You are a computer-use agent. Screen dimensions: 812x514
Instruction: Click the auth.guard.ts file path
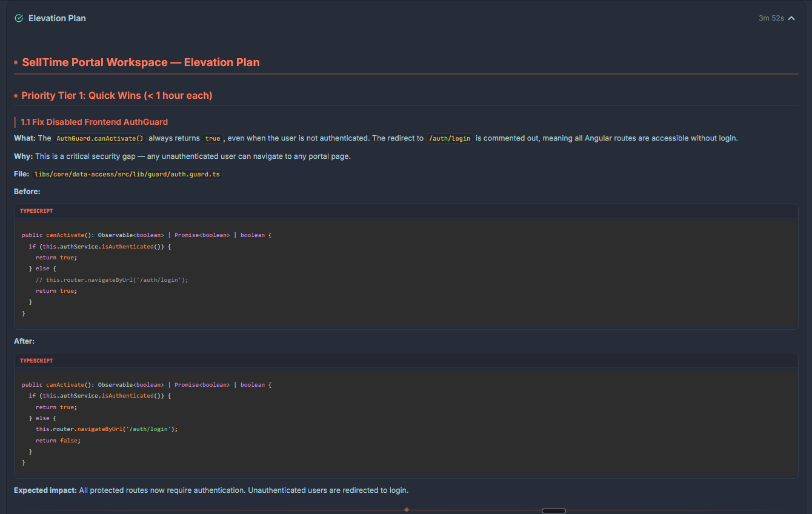click(x=127, y=174)
